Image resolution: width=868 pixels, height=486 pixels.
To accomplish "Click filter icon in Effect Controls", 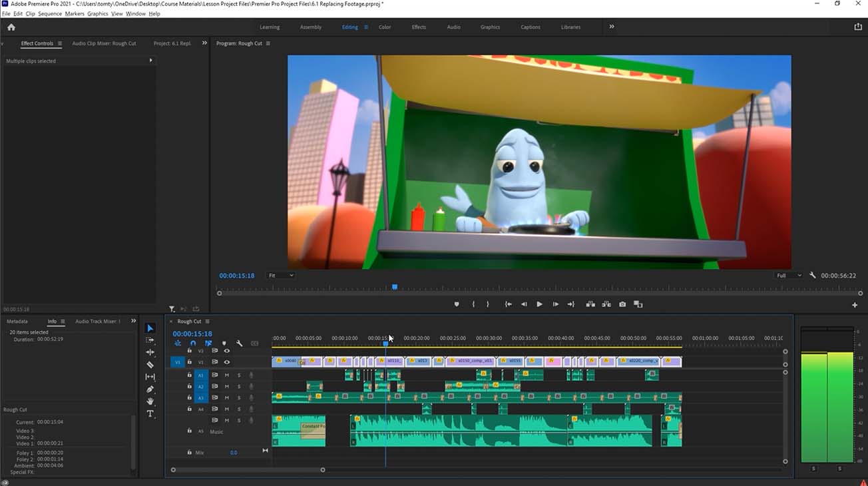I will point(172,309).
